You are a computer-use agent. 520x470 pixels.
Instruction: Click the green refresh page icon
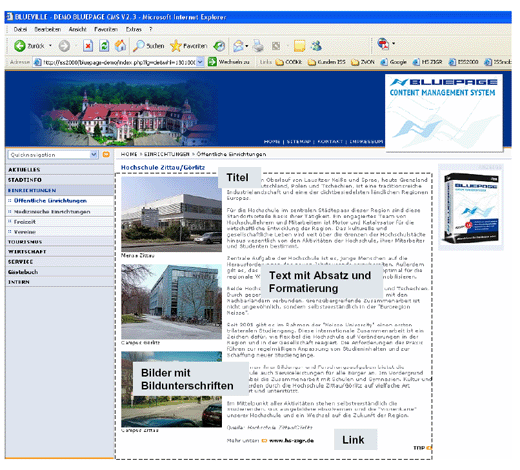point(104,46)
